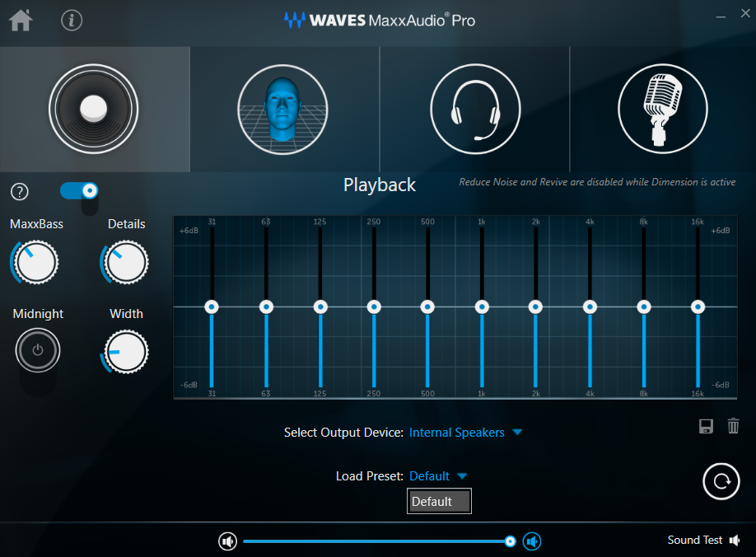Click the 1k EQ slider handle
Screen dimensions: 756x557
click(482, 307)
